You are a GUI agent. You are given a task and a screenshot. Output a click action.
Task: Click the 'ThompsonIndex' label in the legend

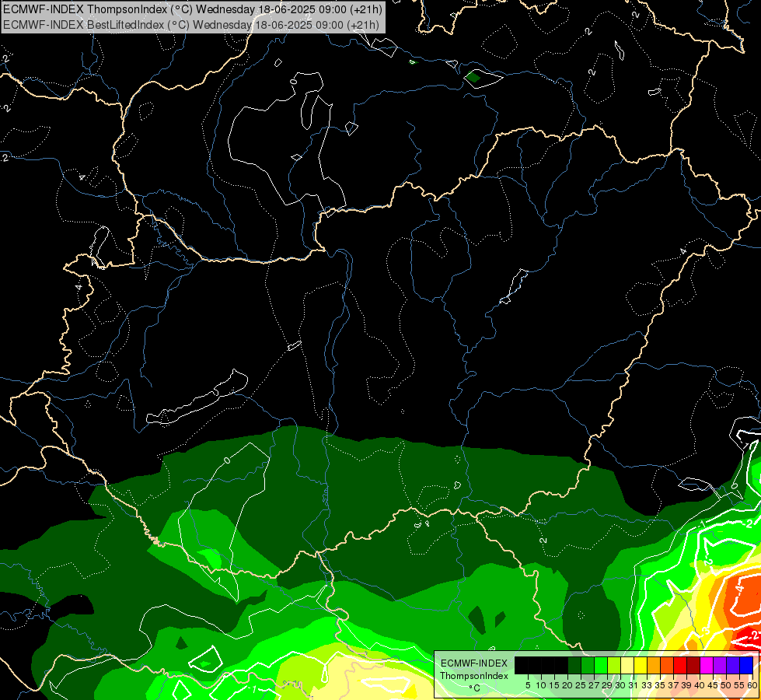coord(474,676)
